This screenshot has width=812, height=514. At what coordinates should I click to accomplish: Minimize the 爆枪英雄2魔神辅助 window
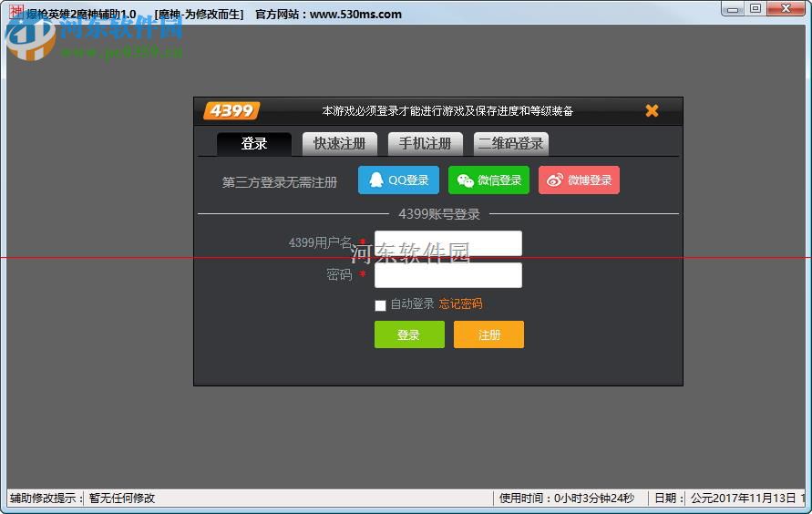tap(732, 9)
